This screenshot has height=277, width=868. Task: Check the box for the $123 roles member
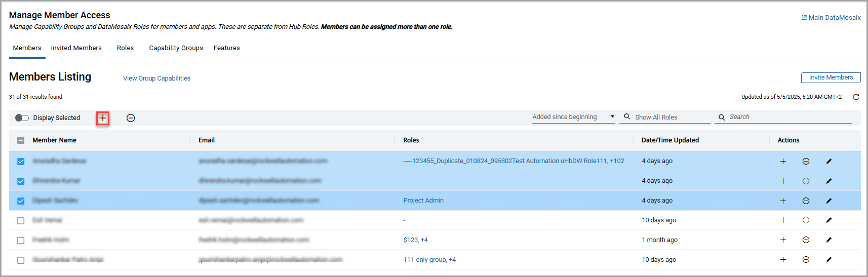coord(21,241)
